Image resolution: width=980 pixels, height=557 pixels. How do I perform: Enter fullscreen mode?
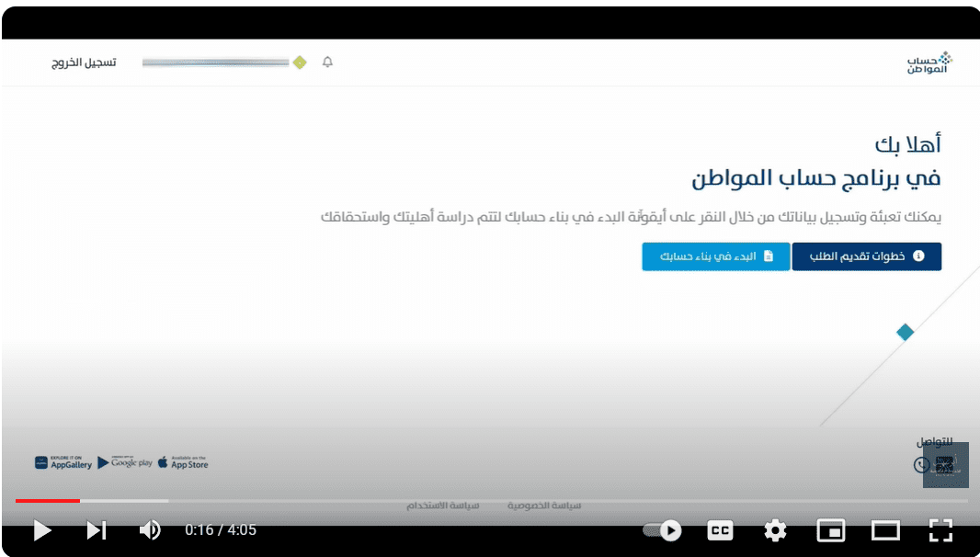coord(940,530)
